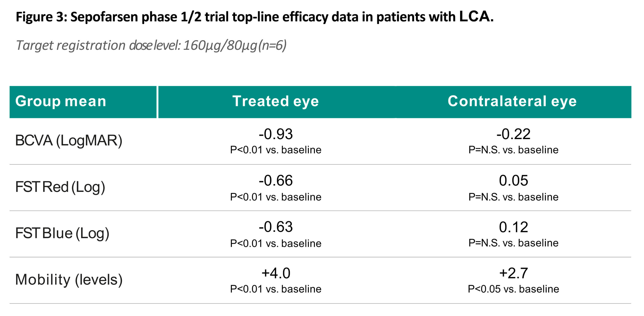The image size is (644, 316).
Task: Click P=N.S. text under the -0.22 value
Action: pos(513,150)
